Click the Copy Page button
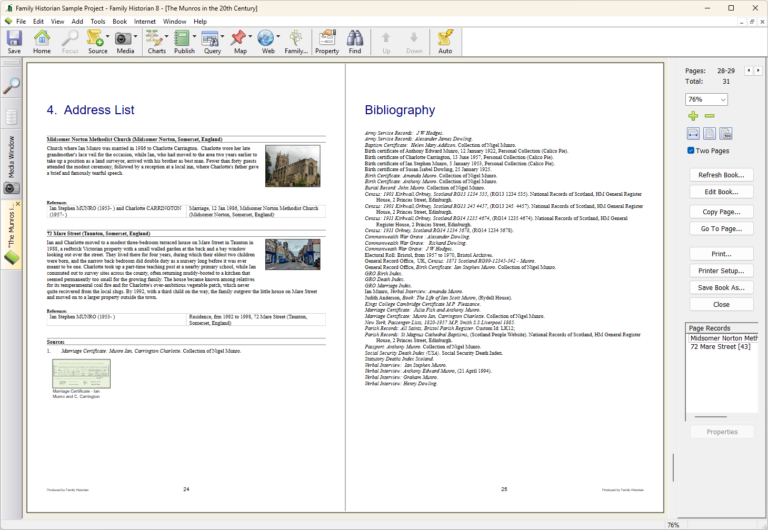Screen dimensions: 768x530 coord(721,212)
